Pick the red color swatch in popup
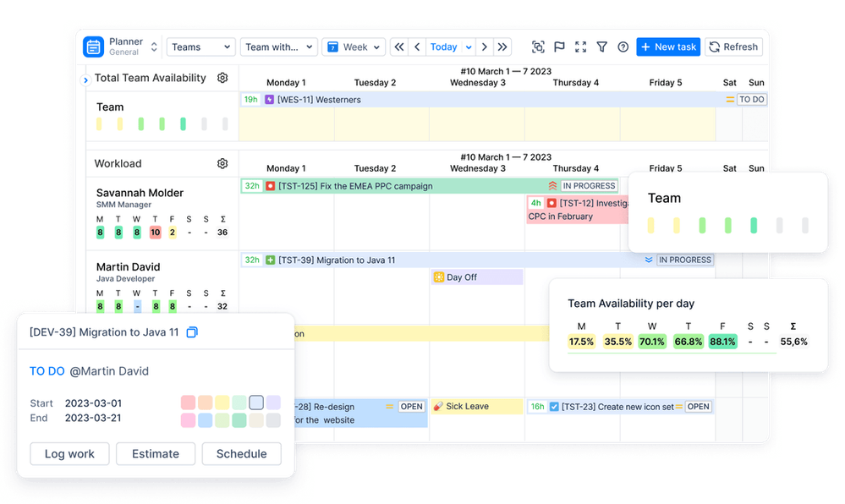Screen dimensions: 845x504 pyautogui.click(x=188, y=403)
